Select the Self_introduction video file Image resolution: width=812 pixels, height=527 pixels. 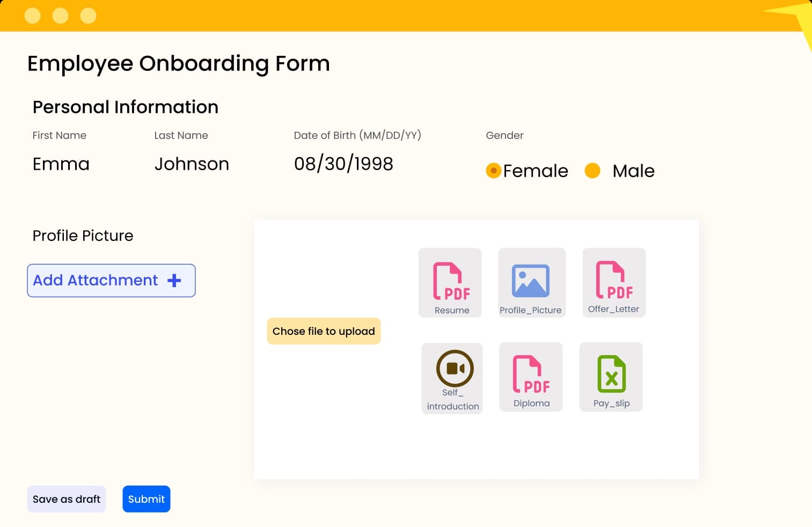point(453,377)
